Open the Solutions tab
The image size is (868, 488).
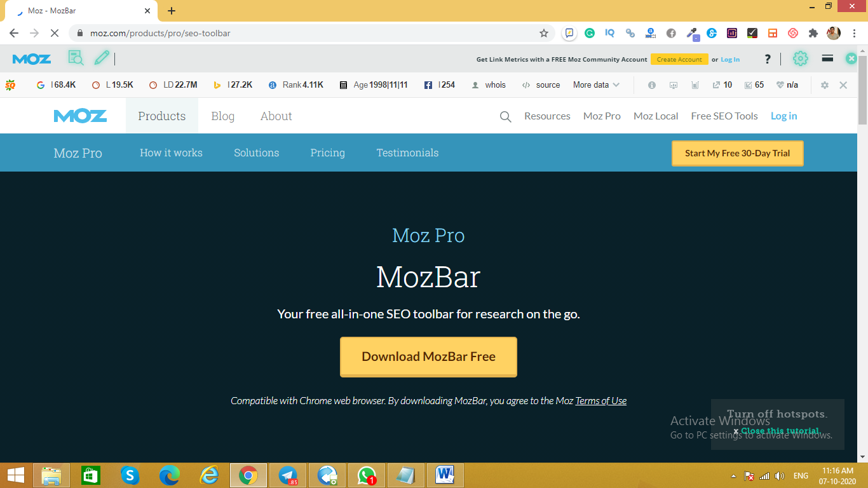click(257, 152)
